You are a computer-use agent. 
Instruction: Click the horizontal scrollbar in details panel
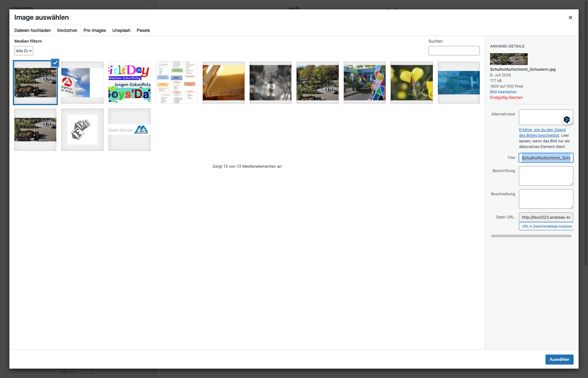coord(531,236)
